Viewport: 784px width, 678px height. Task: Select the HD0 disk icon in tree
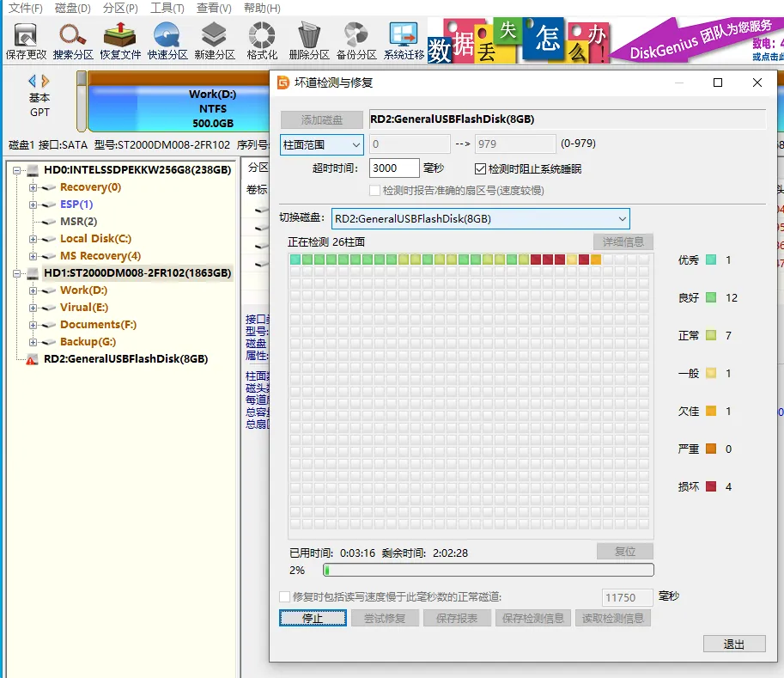coord(33,171)
